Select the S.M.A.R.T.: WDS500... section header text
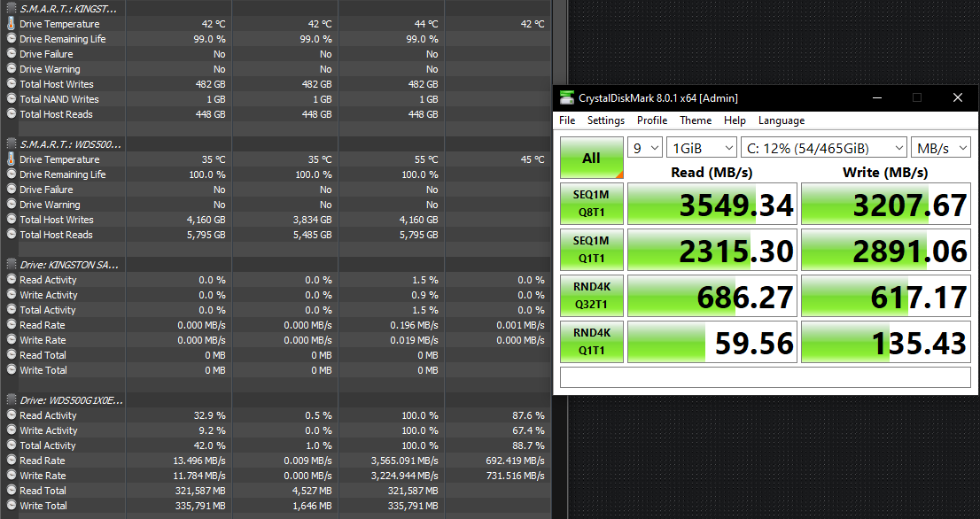980x519 pixels. click(x=71, y=144)
